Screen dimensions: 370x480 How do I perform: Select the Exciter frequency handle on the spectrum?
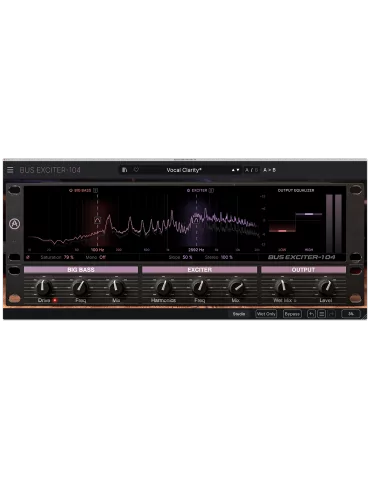pyautogui.click(x=196, y=219)
